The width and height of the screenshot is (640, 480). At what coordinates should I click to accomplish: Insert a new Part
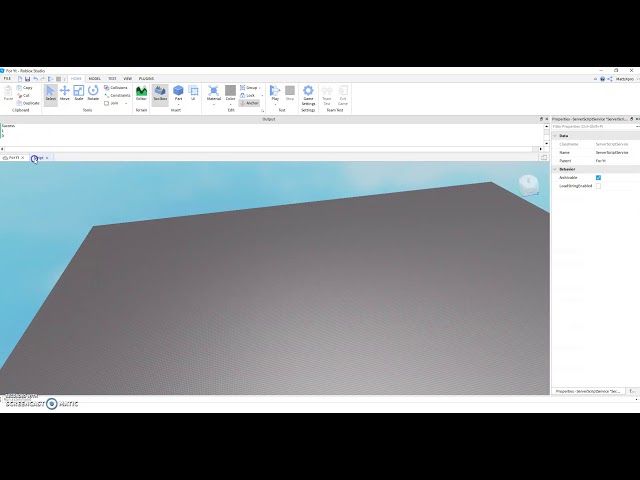click(178, 93)
